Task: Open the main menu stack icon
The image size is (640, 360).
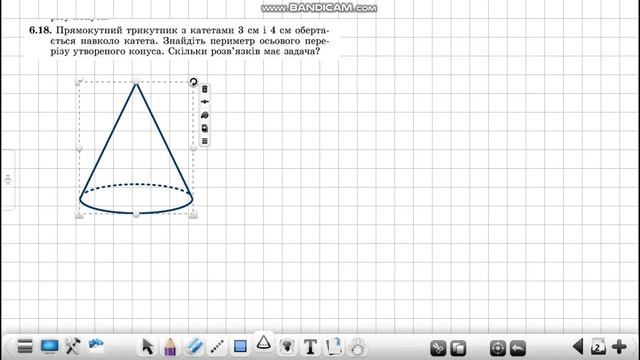Action: click(25, 346)
